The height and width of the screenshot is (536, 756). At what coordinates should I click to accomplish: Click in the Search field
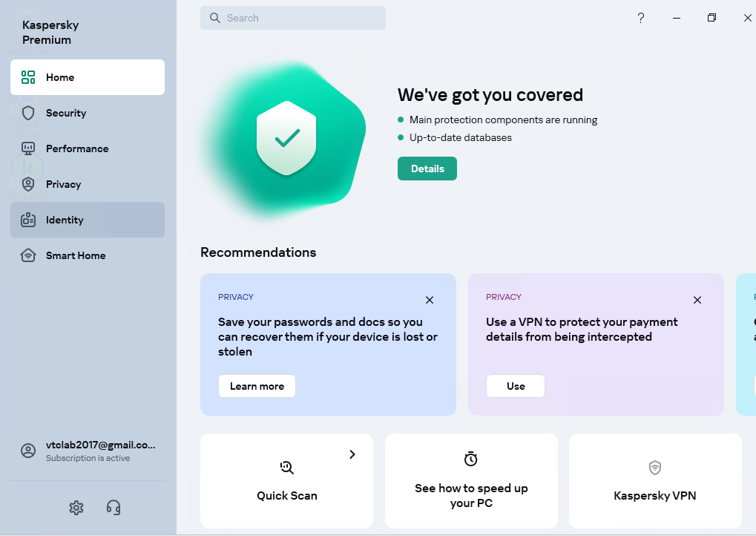pyautogui.click(x=297, y=18)
